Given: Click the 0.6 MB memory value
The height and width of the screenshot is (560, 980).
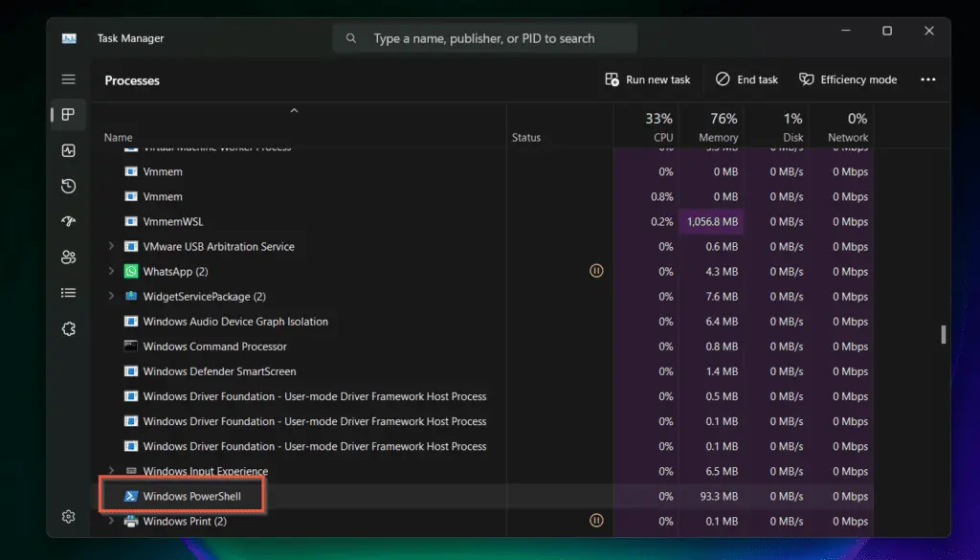Looking at the screenshot, I should tap(722, 246).
